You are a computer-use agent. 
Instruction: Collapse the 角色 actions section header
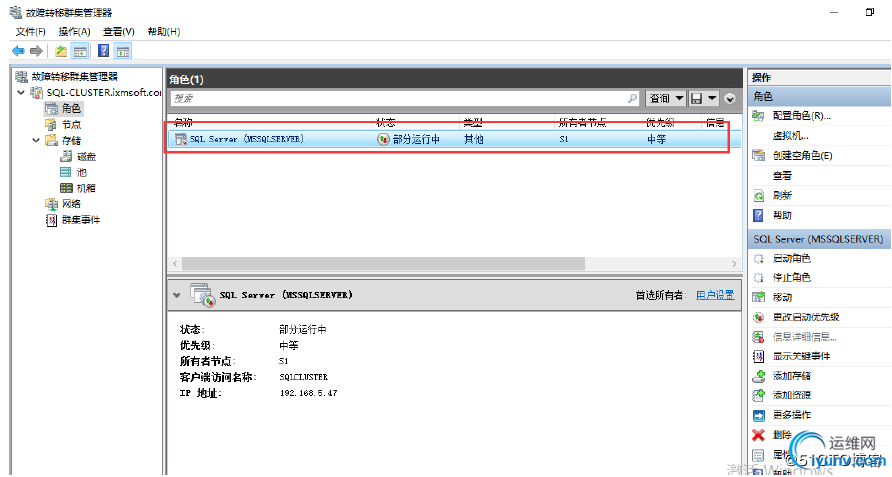[x=819, y=96]
